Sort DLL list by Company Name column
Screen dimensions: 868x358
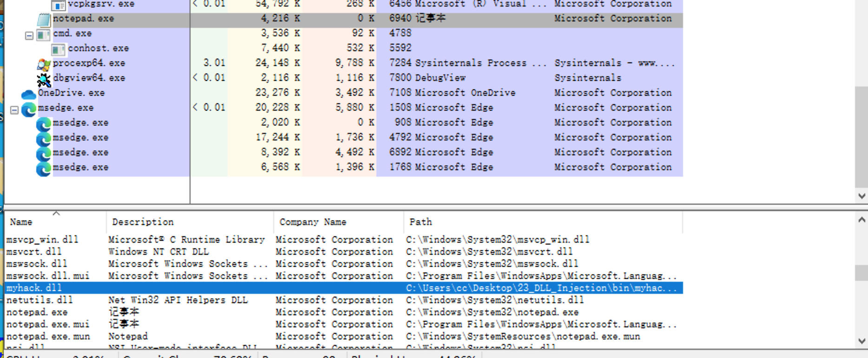[x=339, y=222]
